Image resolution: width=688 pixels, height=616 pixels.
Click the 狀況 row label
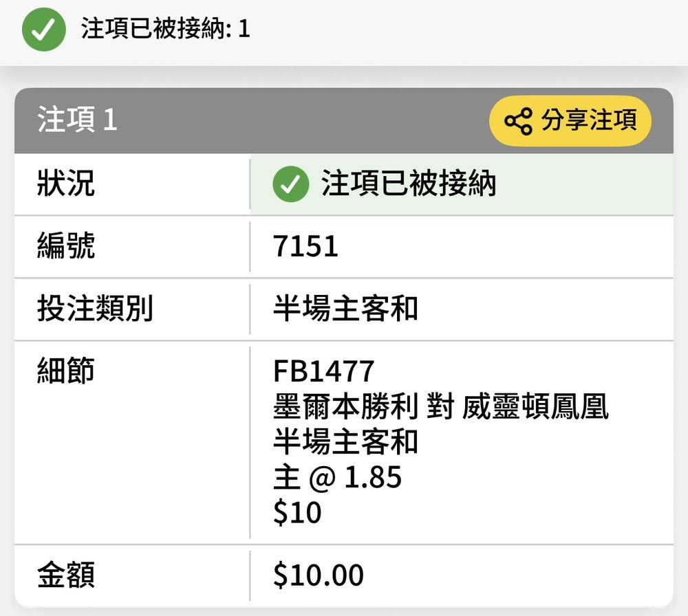point(66,184)
